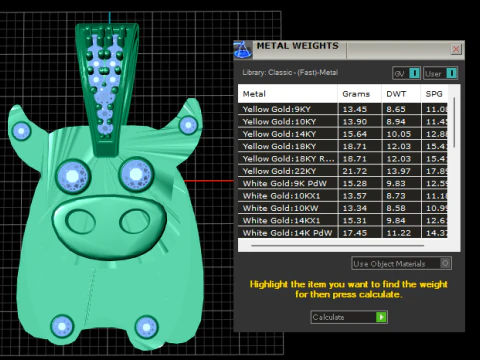Click the Library: Classic - (Fast)-Metal label
Screen dimensions: 480x360
pyautogui.click(x=290, y=72)
